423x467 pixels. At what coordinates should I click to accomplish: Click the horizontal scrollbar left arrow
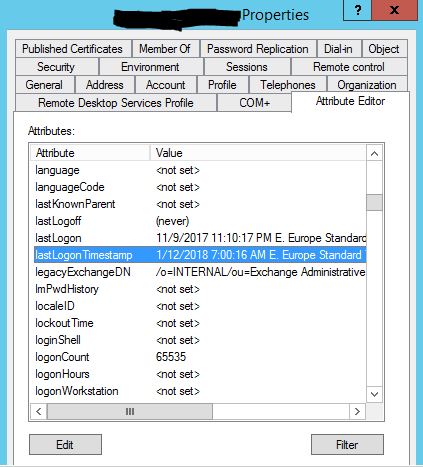[x=39, y=411]
